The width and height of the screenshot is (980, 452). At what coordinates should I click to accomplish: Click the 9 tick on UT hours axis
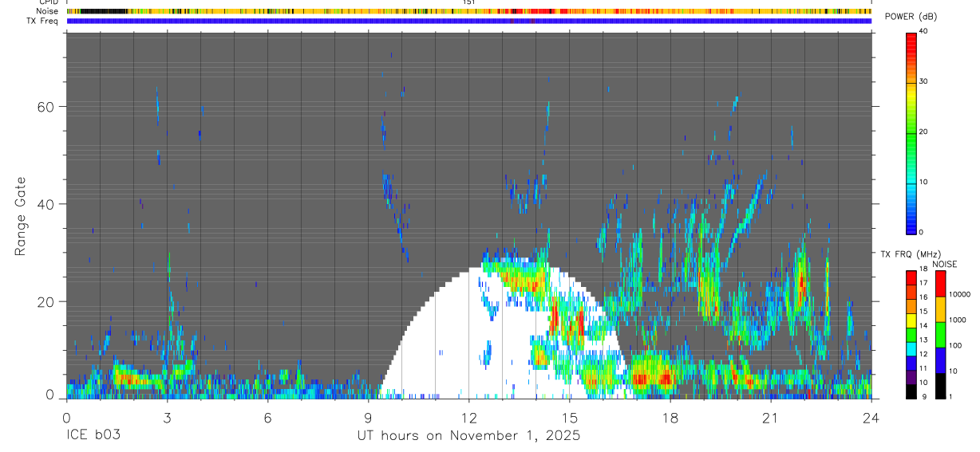[x=368, y=418]
